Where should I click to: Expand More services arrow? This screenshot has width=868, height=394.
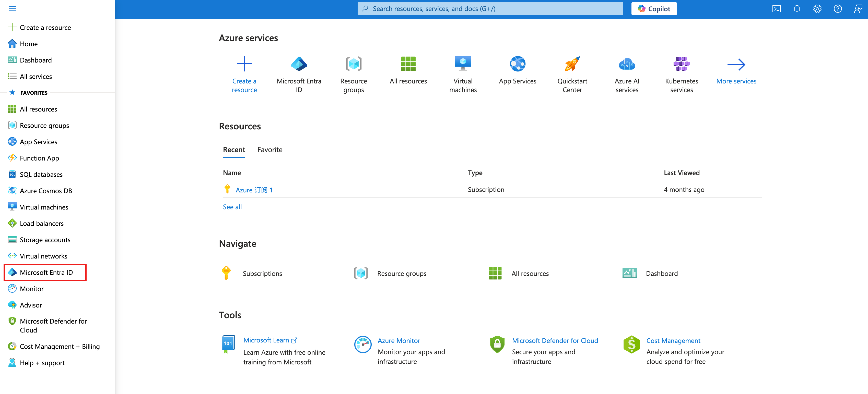point(736,65)
